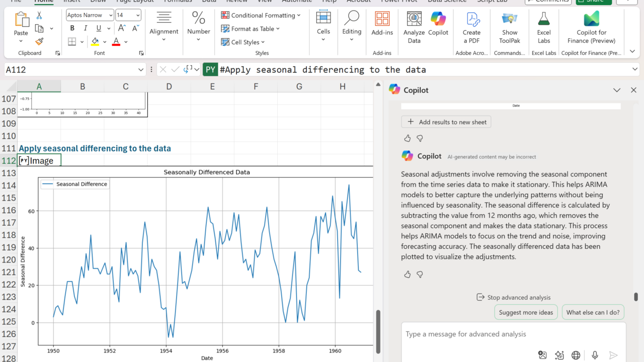Thumbs up the seasonal adjustments response
This screenshot has height=362, width=644.
coord(408,275)
